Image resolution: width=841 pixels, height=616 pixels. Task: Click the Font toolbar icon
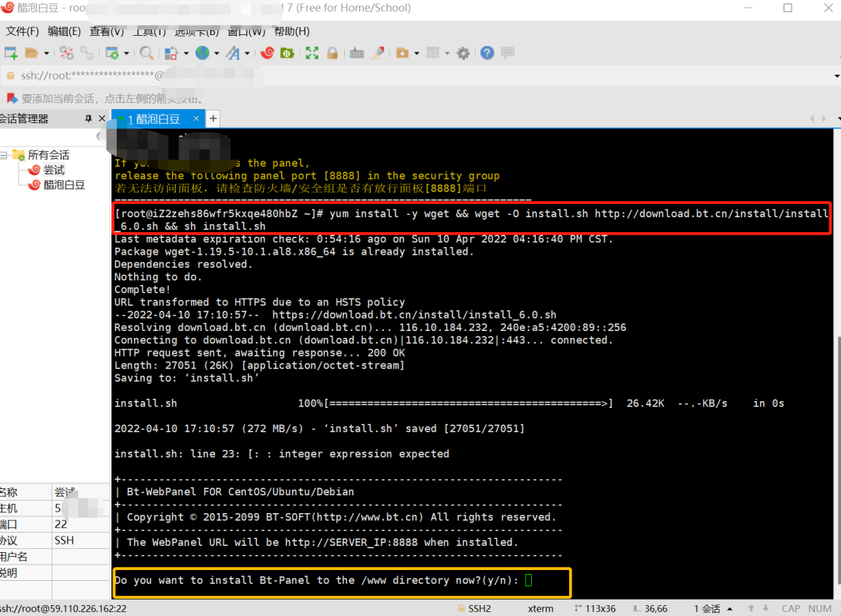click(x=233, y=53)
